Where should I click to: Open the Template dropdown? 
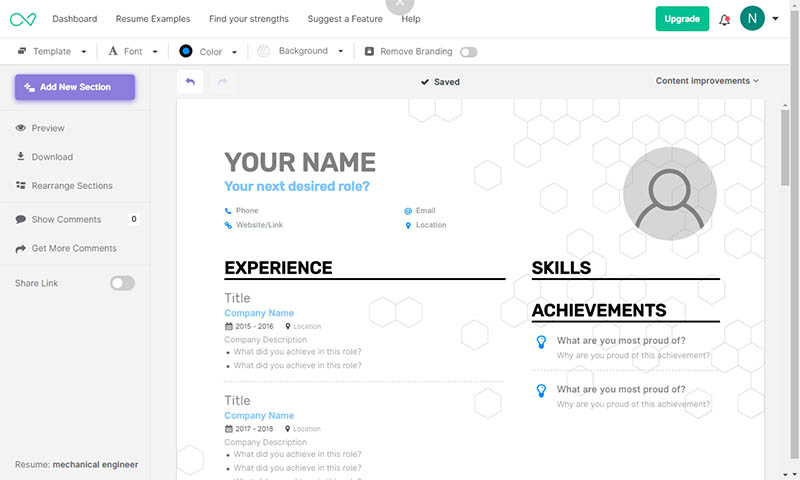[x=52, y=52]
